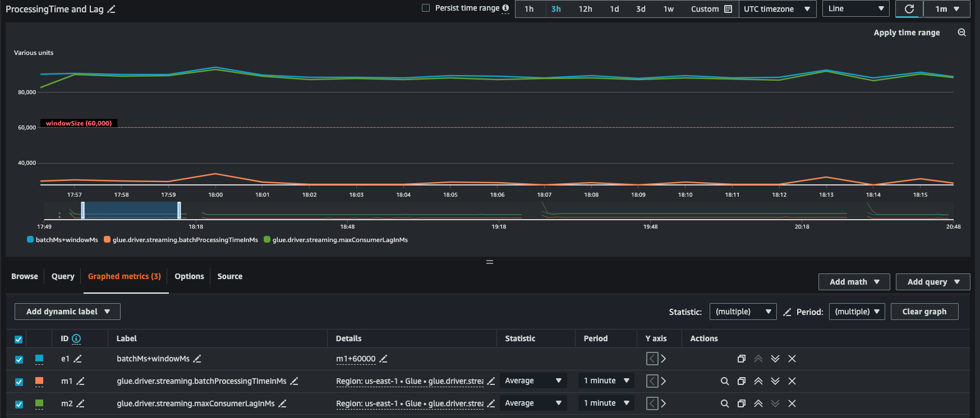The height and width of the screenshot is (418, 980).
Task: Switch to the Browse tab
Action: tap(25, 276)
